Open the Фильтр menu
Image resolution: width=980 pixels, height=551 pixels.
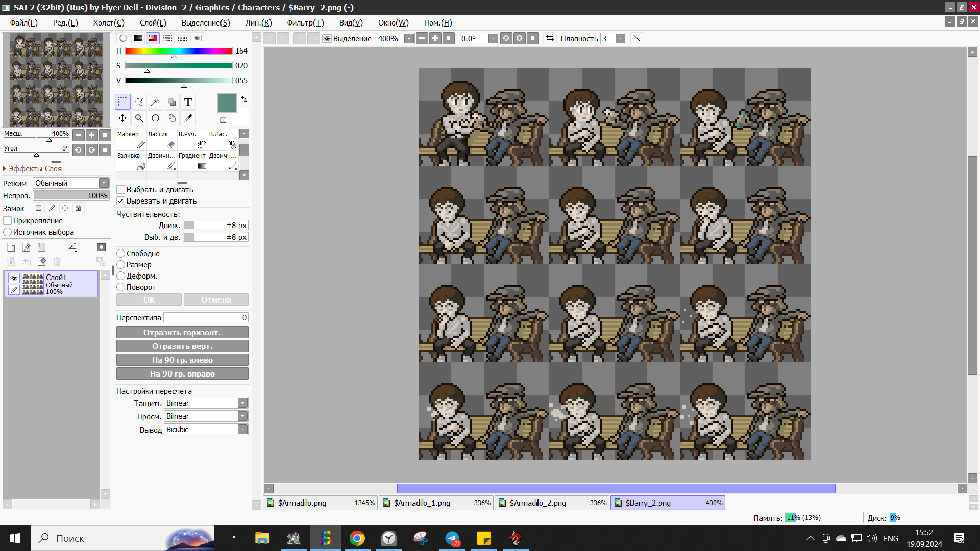pyautogui.click(x=305, y=23)
